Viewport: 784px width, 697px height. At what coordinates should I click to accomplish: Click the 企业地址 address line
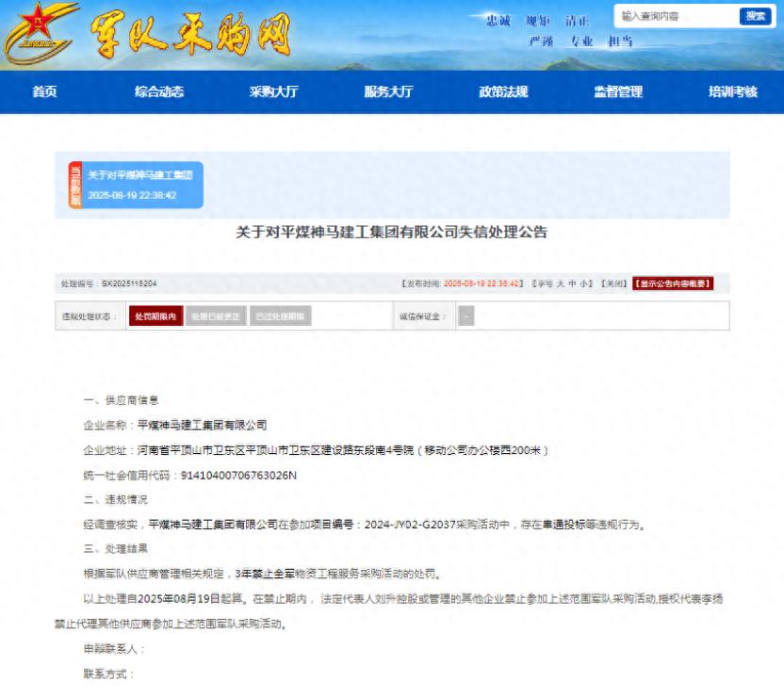click(x=316, y=450)
